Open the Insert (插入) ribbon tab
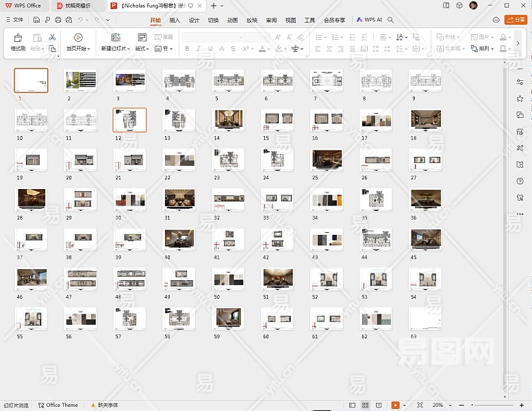Image resolution: width=532 pixels, height=411 pixels. [175, 21]
